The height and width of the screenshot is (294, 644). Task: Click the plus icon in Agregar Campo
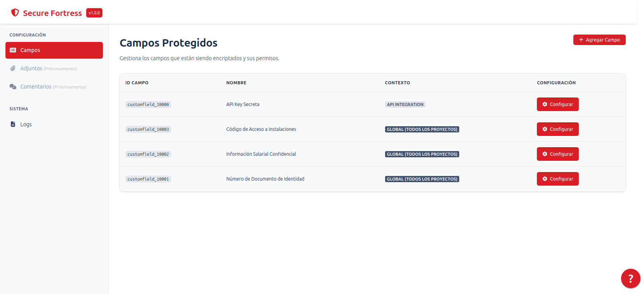pos(581,40)
